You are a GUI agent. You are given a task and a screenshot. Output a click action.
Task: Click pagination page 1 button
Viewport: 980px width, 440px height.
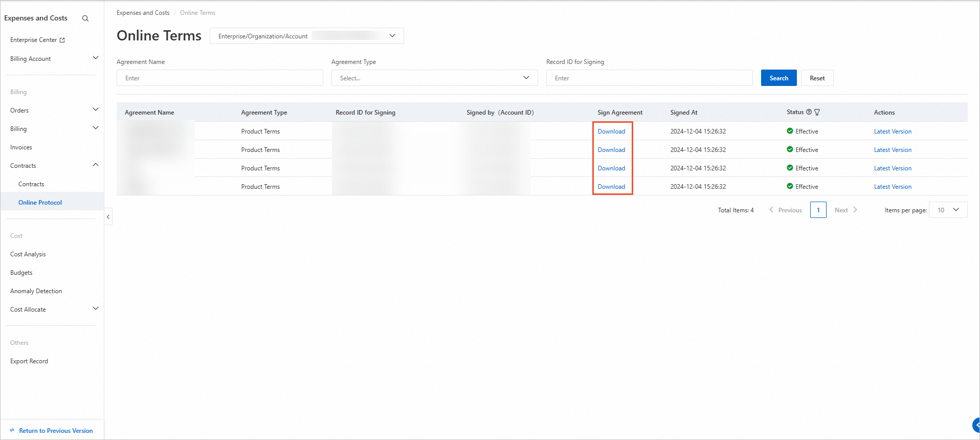point(818,210)
